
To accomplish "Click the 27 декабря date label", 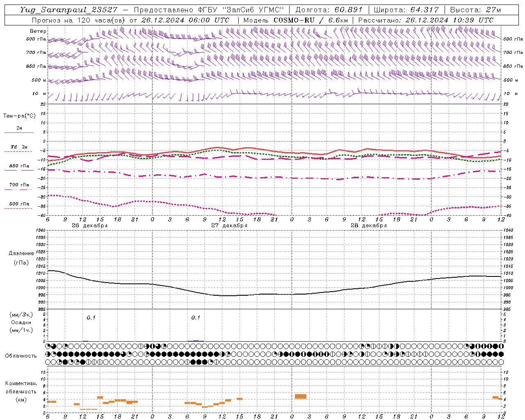I will tap(229, 226).
